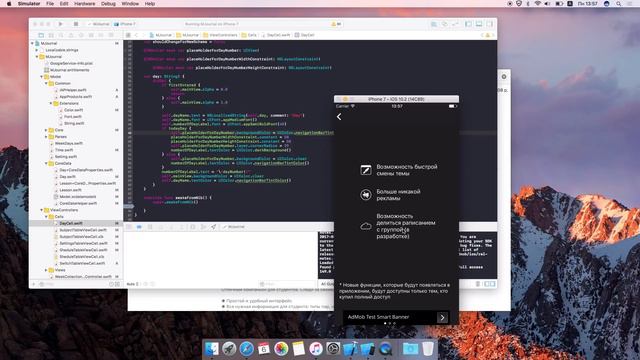Screen dimensions: 640x360
Task: Open Notes from the Dock
Action: (298, 349)
